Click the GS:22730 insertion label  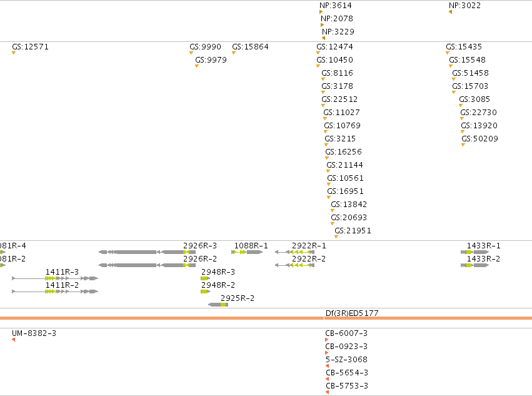point(478,113)
